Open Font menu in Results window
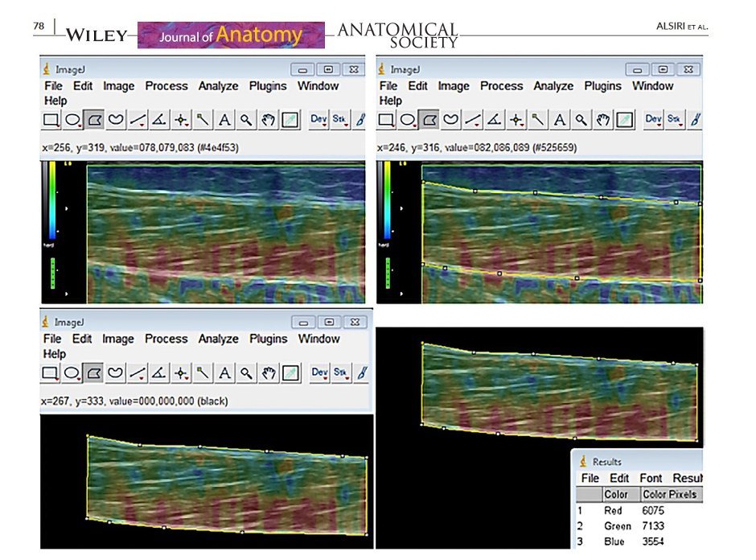The image size is (756, 560). click(x=651, y=478)
